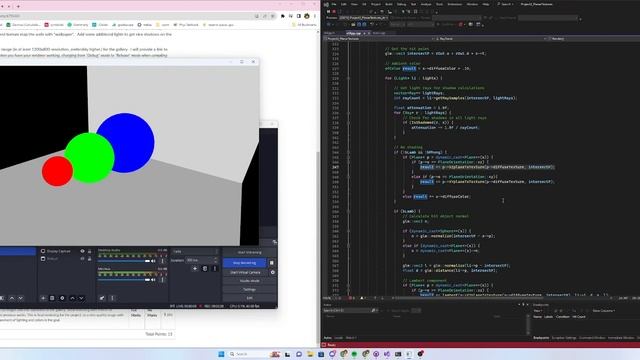This screenshot has height=360, width=640.
Task: Open Mic/Aux options menu dots
Action: point(162,280)
